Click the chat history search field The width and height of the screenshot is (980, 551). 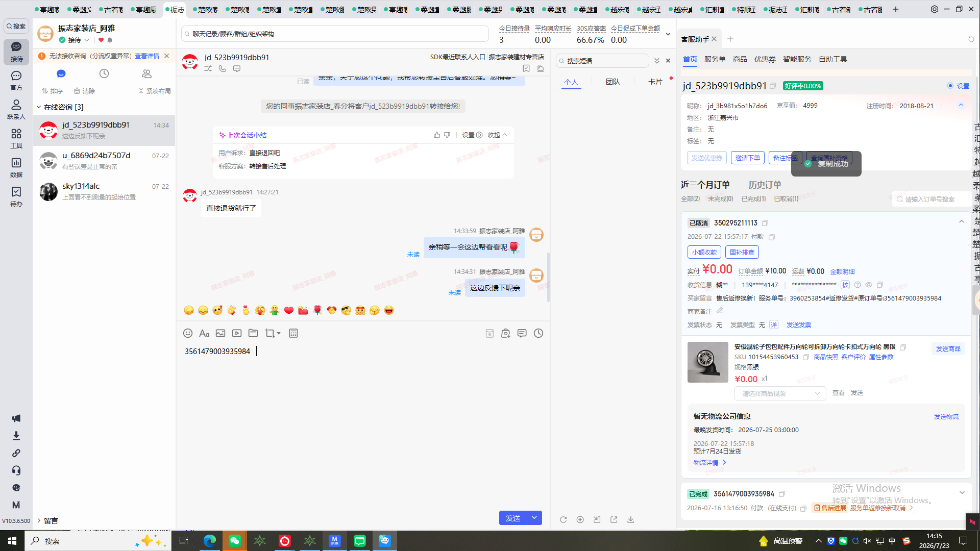[x=335, y=34]
